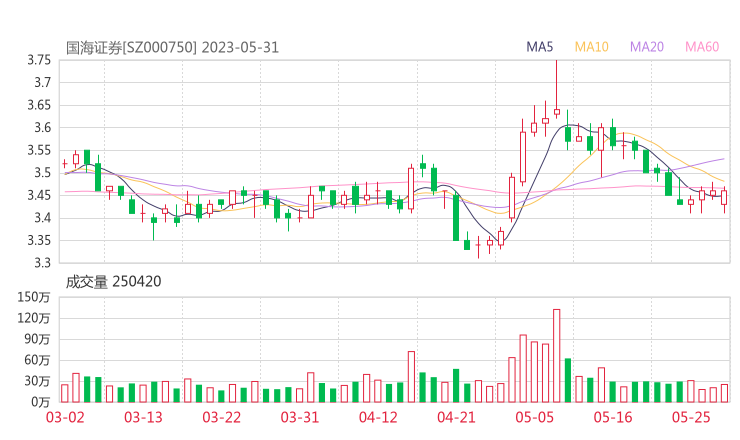Click the 30万 volume axis value
740x440 pixels.
37,381
